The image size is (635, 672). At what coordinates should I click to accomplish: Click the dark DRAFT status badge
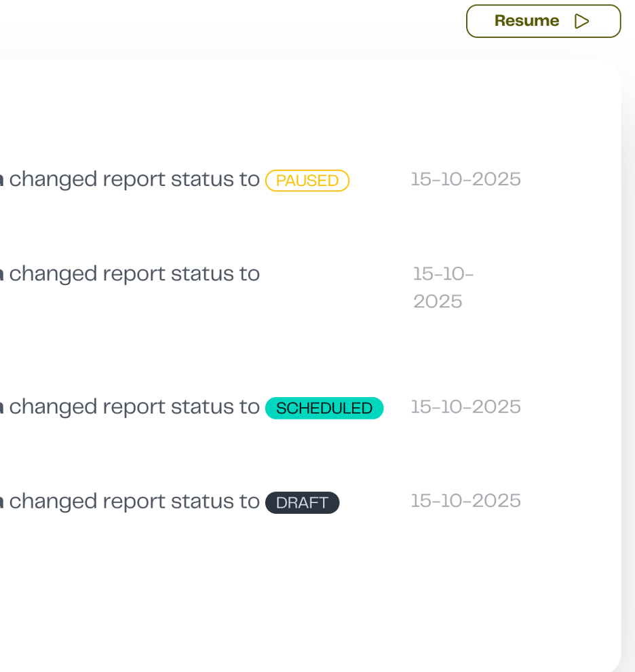click(x=302, y=503)
